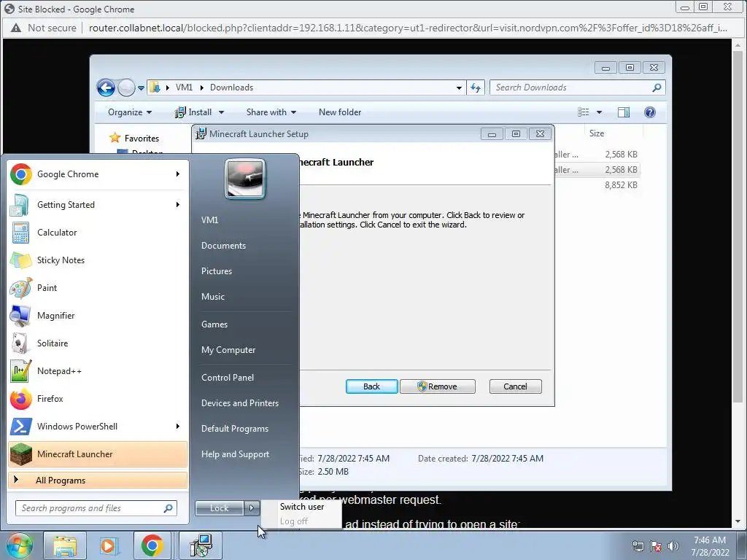Sort by Size column header
The image size is (747, 560).
(x=597, y=133)
